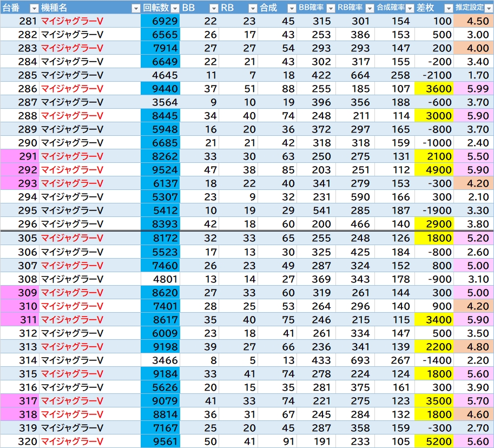Select combined probability 258 in row 285
Viewport: 494px width, 448px height.
[x=395, y=75]
